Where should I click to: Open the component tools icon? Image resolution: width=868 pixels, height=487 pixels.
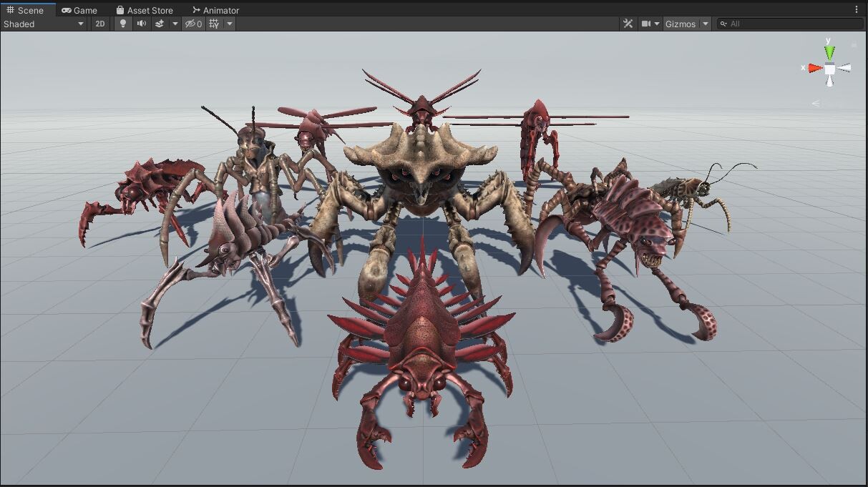tap(628, 24)
